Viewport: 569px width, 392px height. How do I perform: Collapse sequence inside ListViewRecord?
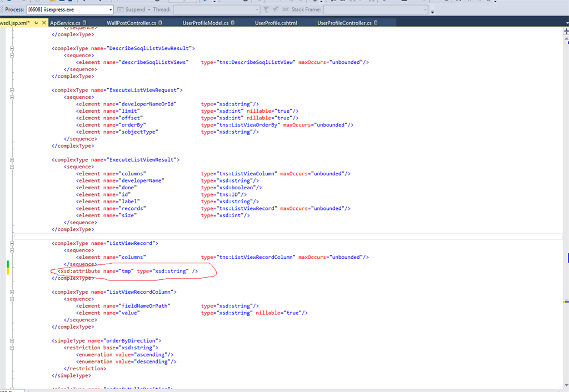pos(12,250)
